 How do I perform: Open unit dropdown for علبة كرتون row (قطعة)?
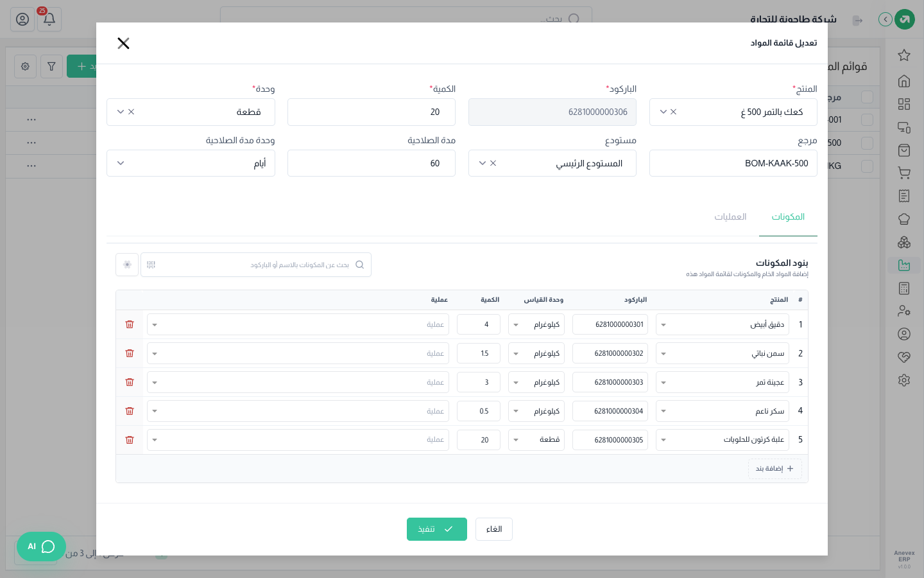click(536, 440)
